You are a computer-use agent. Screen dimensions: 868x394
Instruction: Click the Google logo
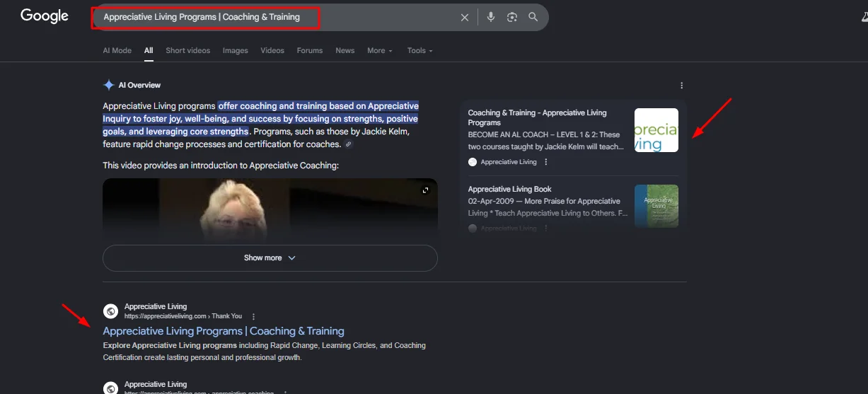coord(44,16)
